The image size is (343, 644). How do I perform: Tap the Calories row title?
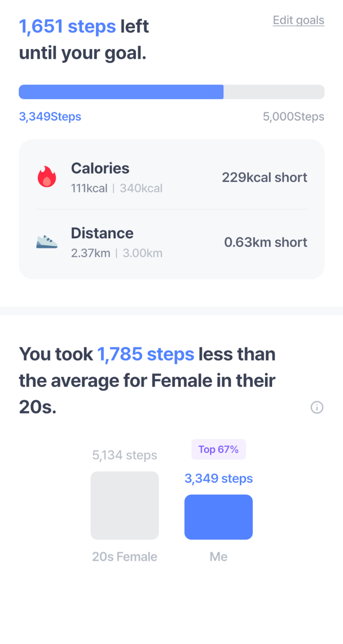pos(100,168)
